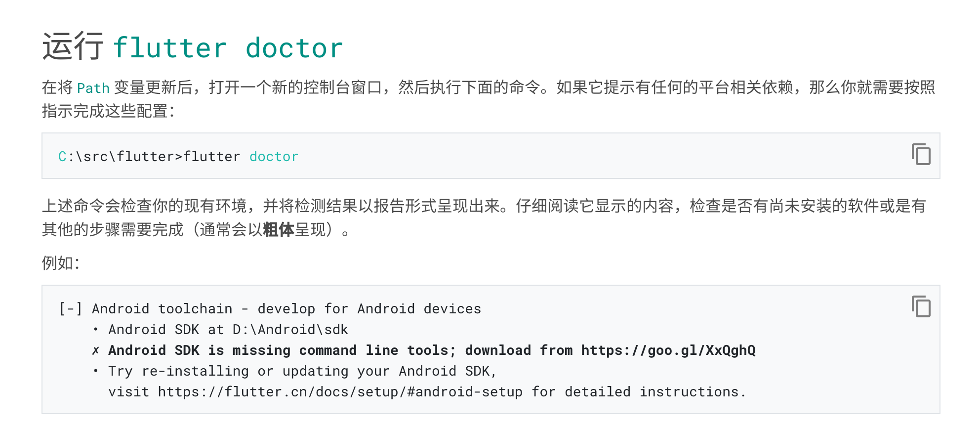Click the inline Path code word
980x430 pixels.
pos(93,88)
